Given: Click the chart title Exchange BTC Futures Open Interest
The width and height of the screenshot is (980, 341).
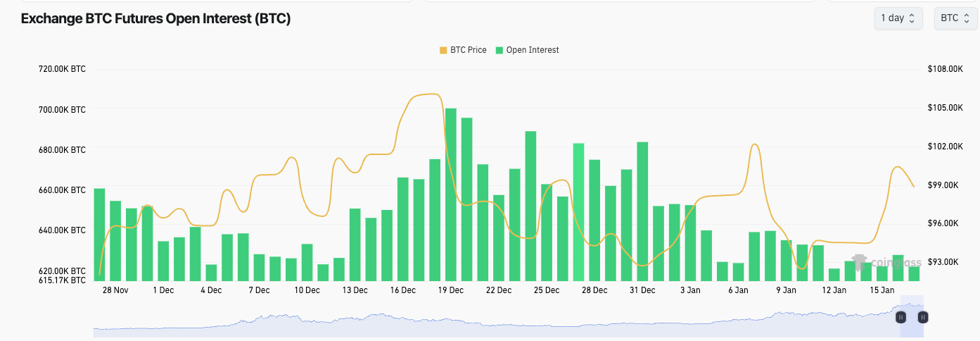Looking at the screenshot, I should pyautogui.click(x=155, y=19).
